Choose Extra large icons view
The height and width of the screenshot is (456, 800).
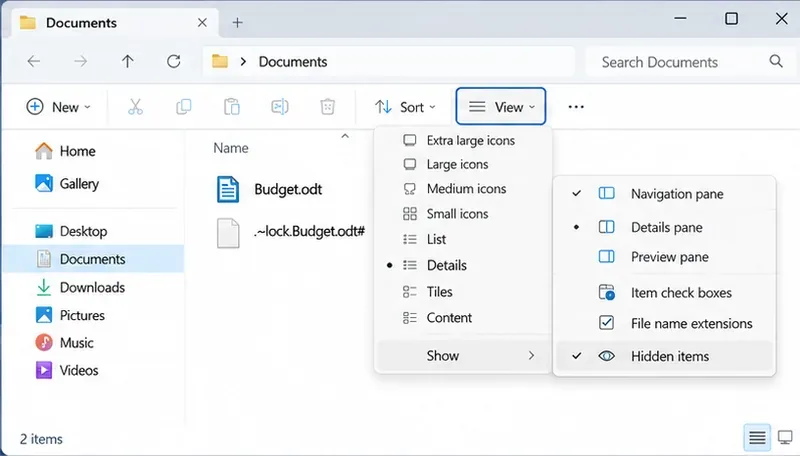463,140
